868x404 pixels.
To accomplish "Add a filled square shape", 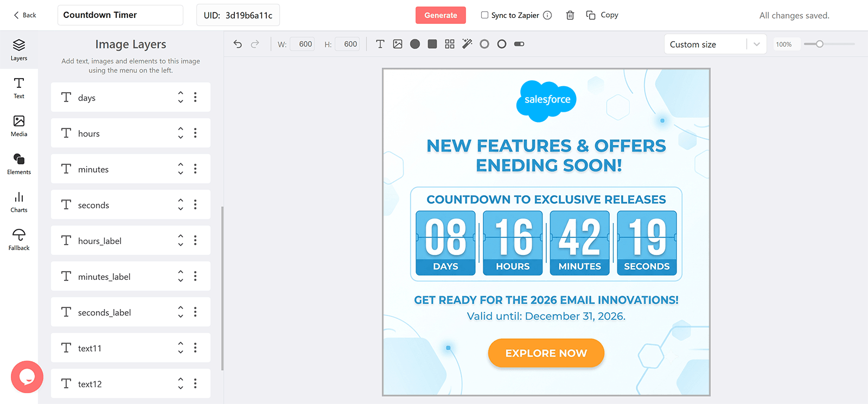I will tap(432, 44).
